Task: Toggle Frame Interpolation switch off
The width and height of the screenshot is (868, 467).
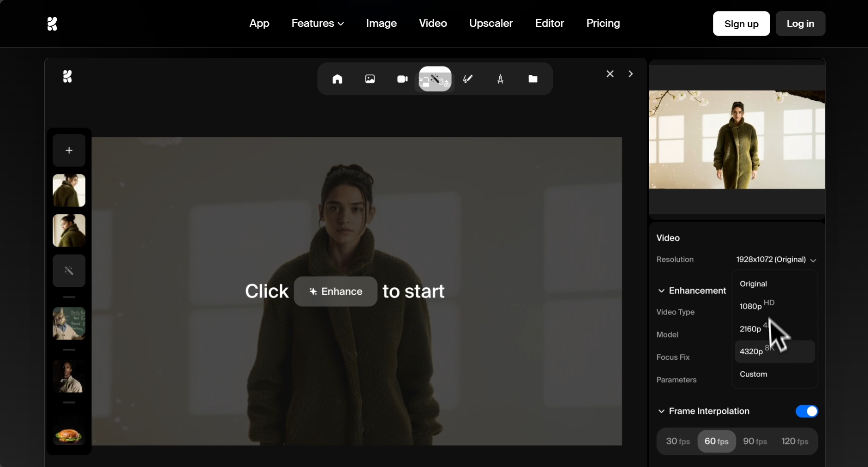Action: coord(807,411)
